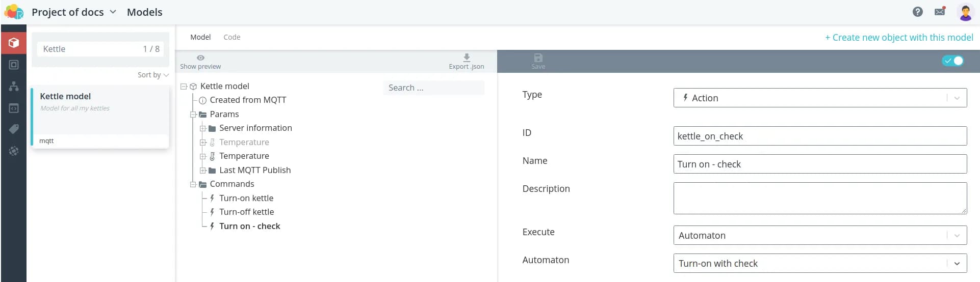
Task: Switch to the Code tab
Action: click(x=231, y=37)
